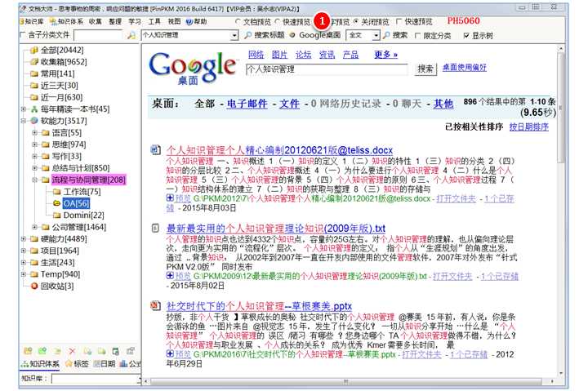Collapse the 软能力 tree node
The height and width of the screenshot is (391, 588).
pyautogui.click(x=24, y=121)
